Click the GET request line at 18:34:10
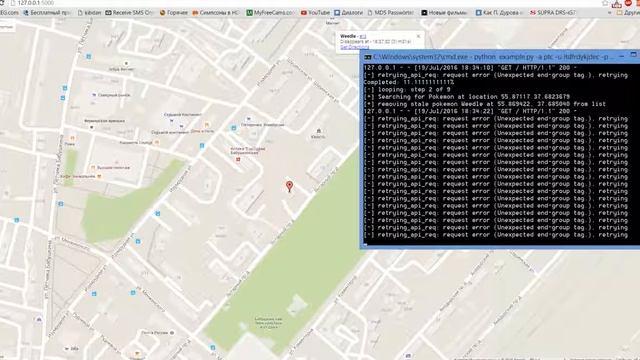The image size is (640, 360). 470,68
